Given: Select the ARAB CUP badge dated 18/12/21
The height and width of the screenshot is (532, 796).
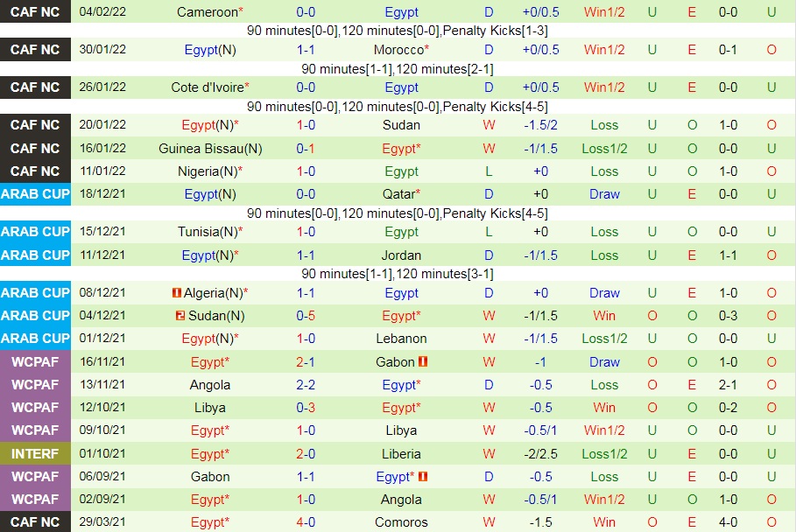Looking at the screenshot, I should [35, 194].
